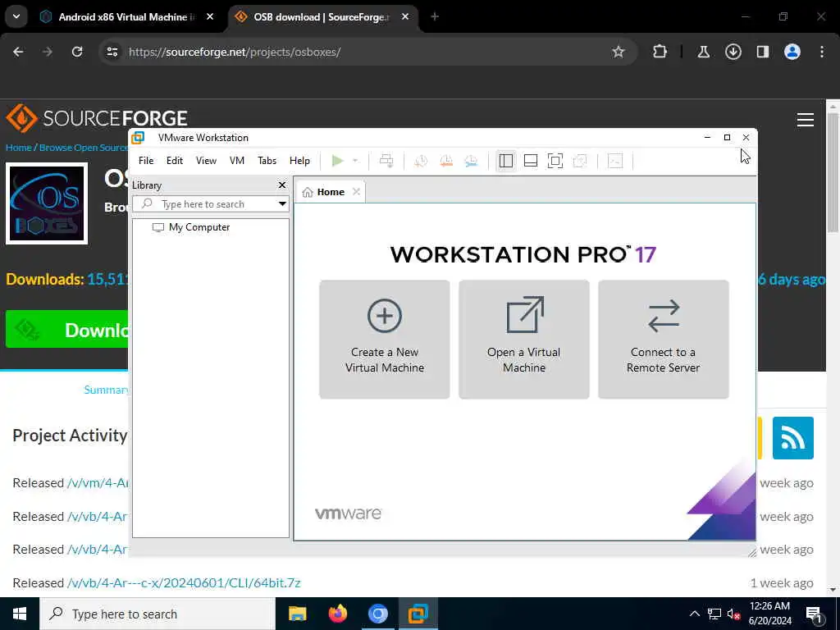The width and height of the screenshot is (840, 630).
Task: Switch to the Android x86 Virtual Machine browser tab
Action: [127, 17]
